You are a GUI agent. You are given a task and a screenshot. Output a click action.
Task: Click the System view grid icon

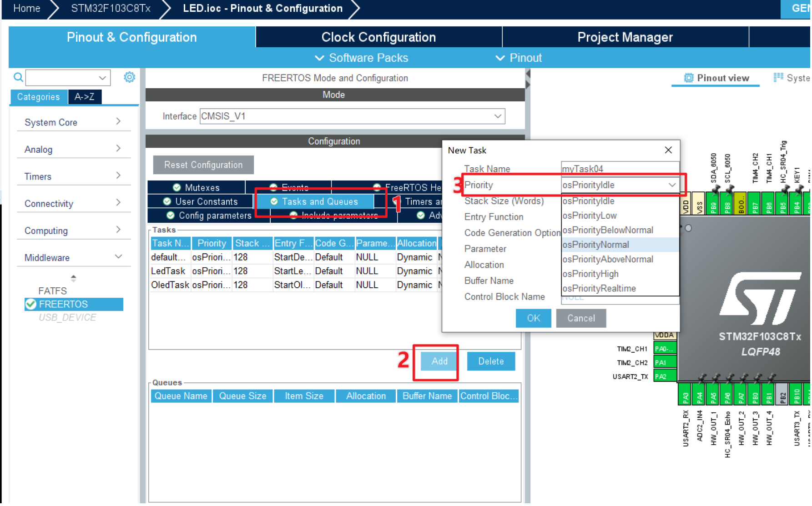(x=778, y=77)
